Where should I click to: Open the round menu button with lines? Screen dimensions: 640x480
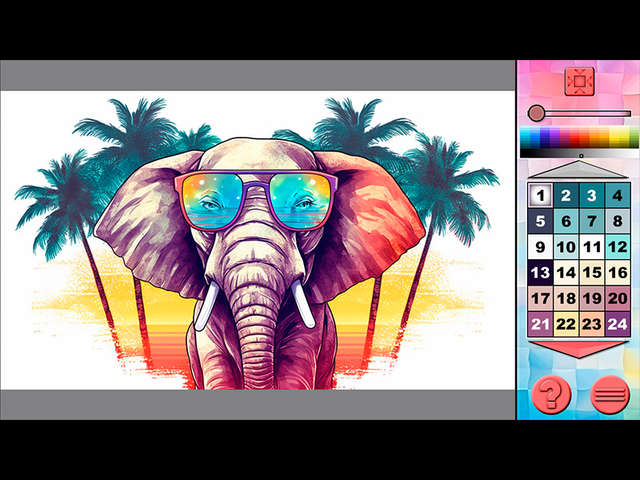click(609, 394)
